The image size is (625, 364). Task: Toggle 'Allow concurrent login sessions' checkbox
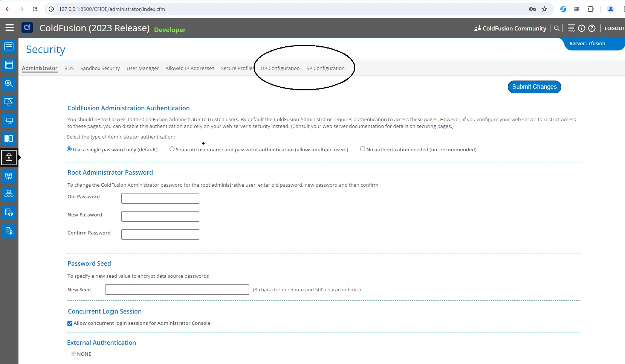pyautogui.click(x=70, y=323)
